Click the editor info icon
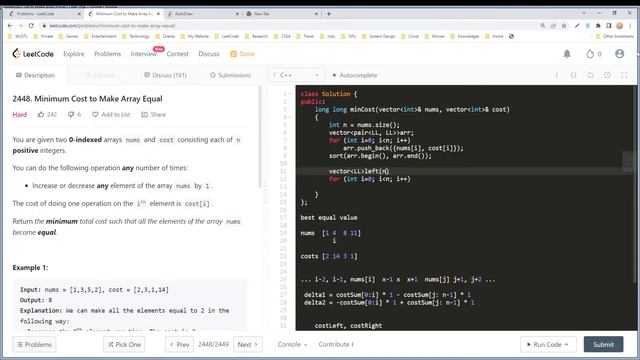The height and width of the screenshot is (360, 640). click(x=557, y=75)
